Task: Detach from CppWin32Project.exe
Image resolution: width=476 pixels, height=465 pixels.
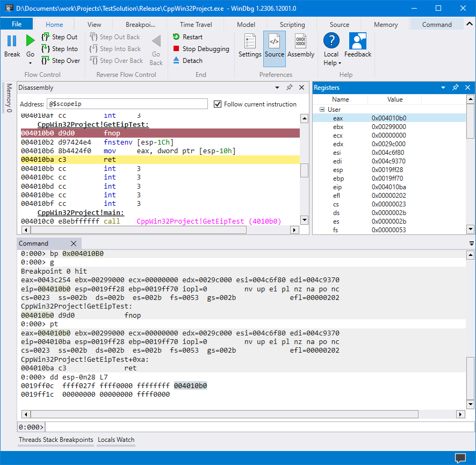Action: 186,60
